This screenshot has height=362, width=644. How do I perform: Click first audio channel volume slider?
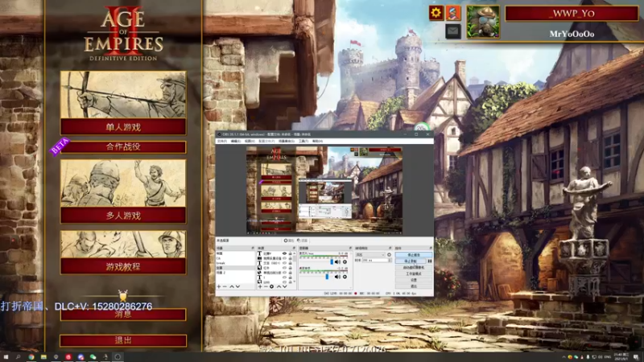332,262
